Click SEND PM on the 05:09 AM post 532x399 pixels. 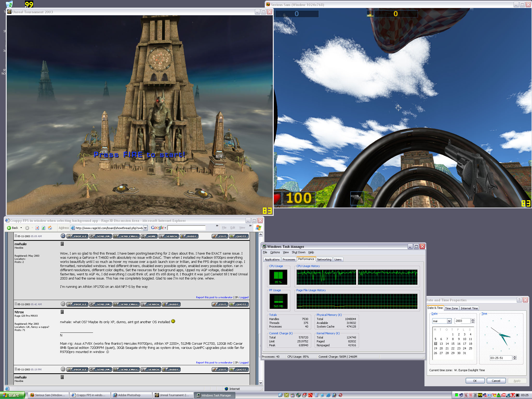coord(100,236)
